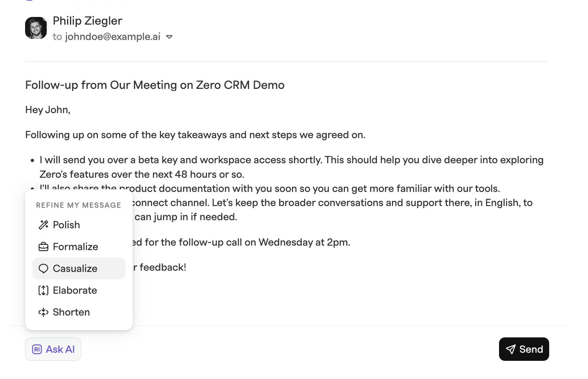Screen dimensions: 588x379
Task: Send the email message
Action: (x=524, y=349)
